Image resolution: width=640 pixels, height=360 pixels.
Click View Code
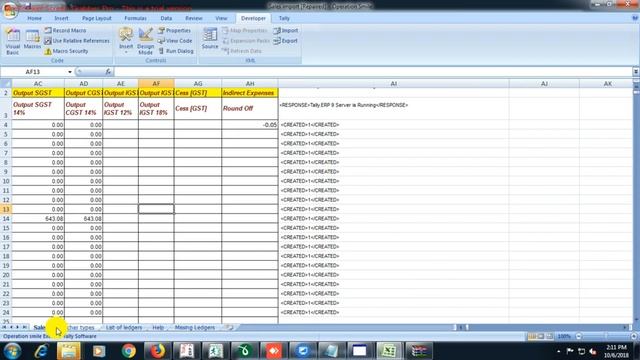[175, 41]
